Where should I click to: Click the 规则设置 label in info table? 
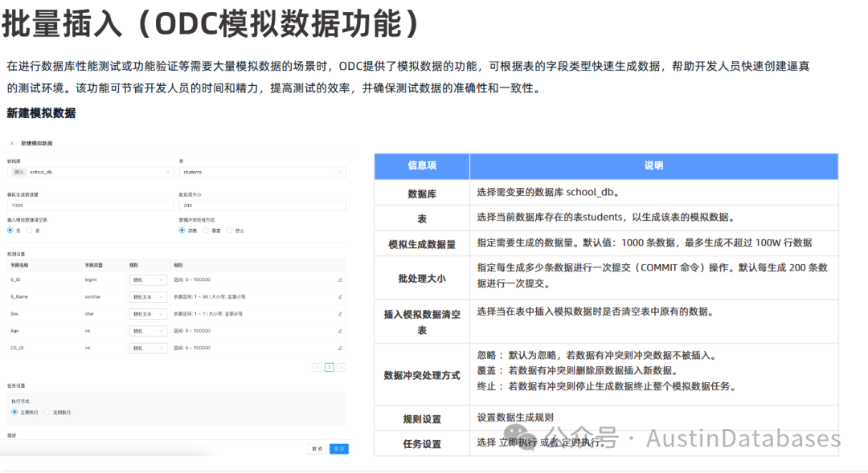point(422,419)
